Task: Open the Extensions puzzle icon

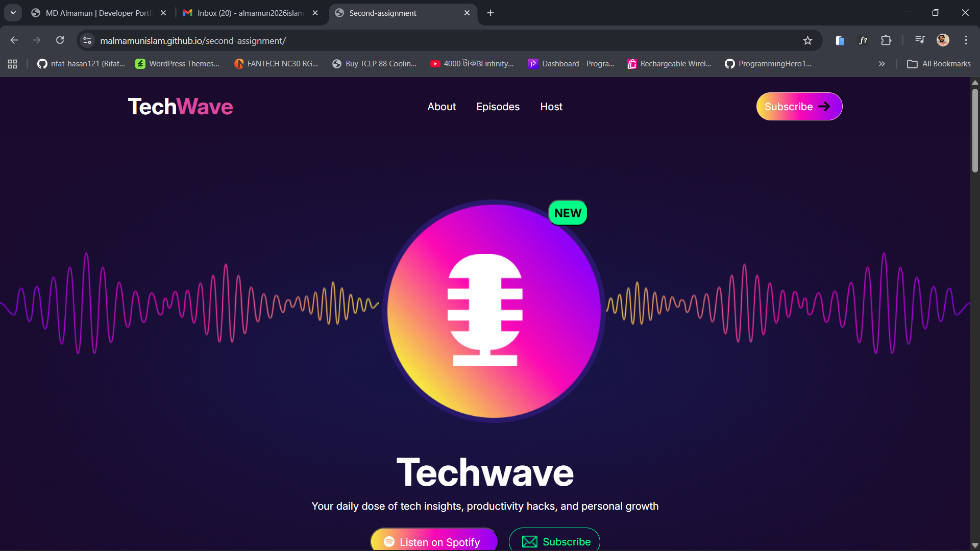Action: [x=886, y=40]
